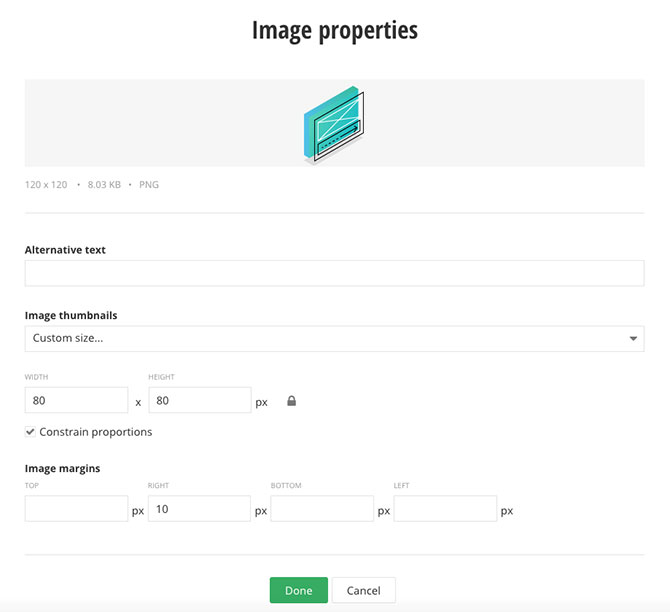Screen dimensions: 670x612
Task: Focus the Height field showing 80
Action: pyautogui.click(x=199, y=401)
